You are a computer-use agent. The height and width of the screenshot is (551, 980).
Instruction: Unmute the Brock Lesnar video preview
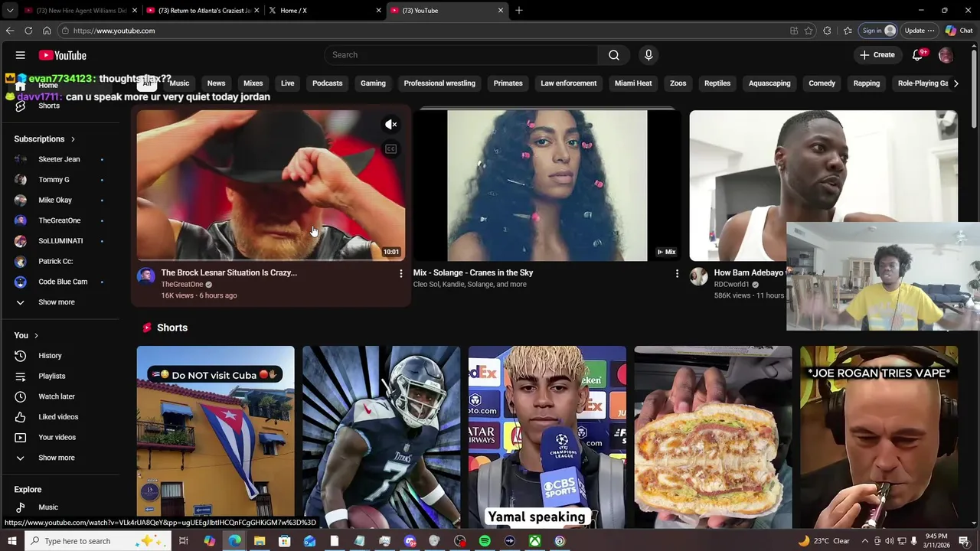tap(390, 125)
